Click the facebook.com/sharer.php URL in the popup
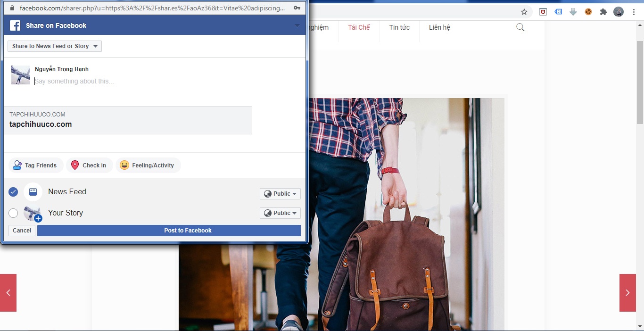644x331 pixels. 152,8
